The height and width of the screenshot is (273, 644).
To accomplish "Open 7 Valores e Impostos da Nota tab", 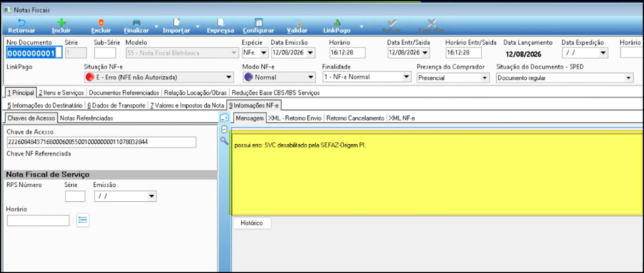I will [187, 105].
